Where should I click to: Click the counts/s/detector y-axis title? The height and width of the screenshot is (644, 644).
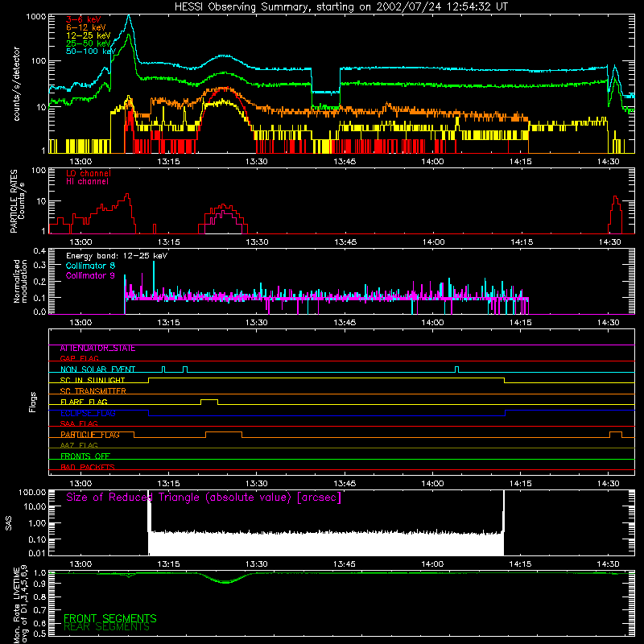[16, 84]
